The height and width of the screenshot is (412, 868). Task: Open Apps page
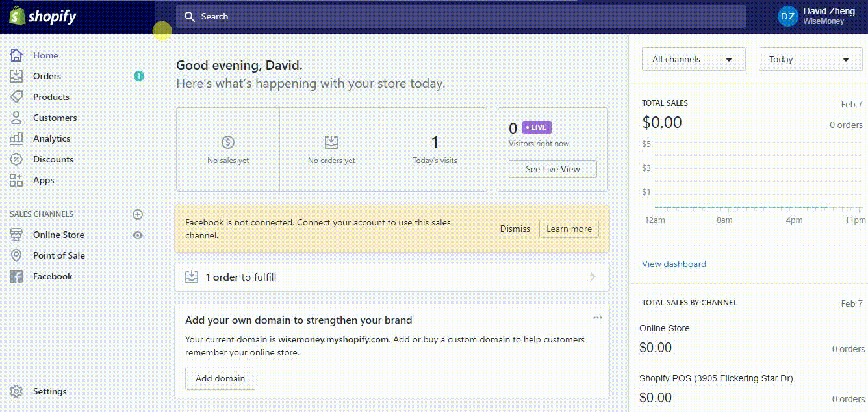coord(44,180)
